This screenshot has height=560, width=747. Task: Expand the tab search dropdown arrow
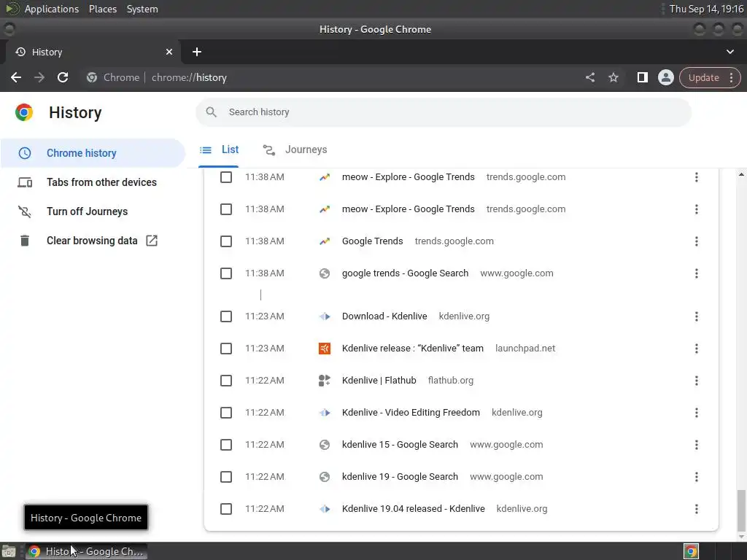[x=729, y=52]
